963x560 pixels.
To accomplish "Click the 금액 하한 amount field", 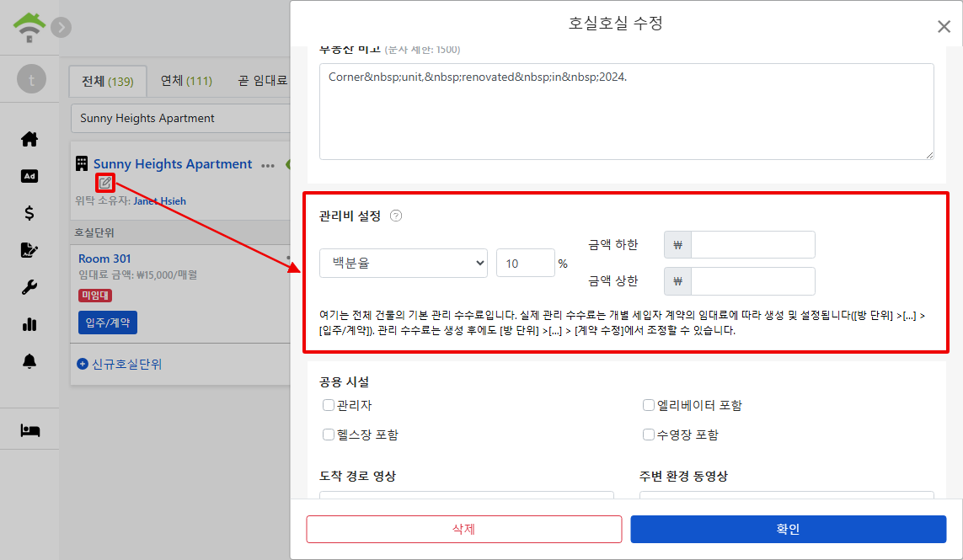I will pyautogui.click(x=753, y=244).
